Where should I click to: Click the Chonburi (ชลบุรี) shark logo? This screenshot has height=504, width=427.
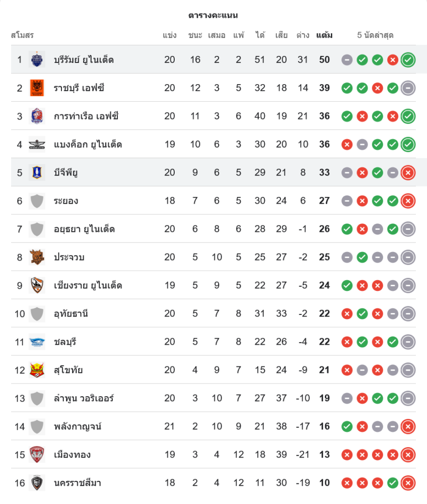(x=37, y=342)
